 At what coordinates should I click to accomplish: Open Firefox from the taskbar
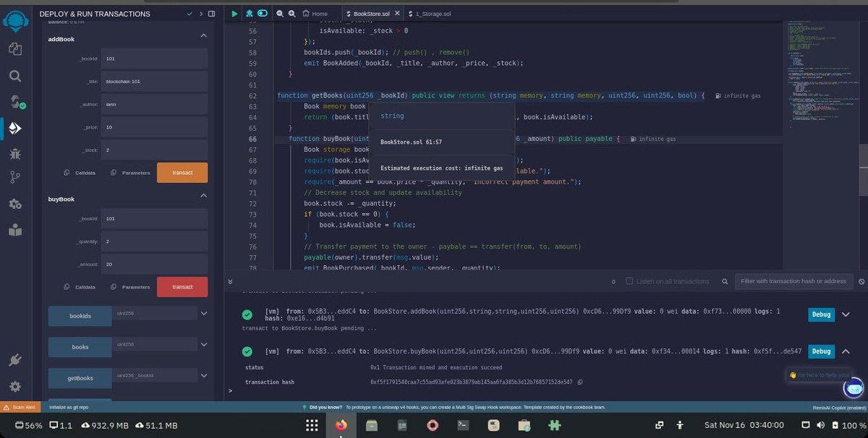click(341, 425)
